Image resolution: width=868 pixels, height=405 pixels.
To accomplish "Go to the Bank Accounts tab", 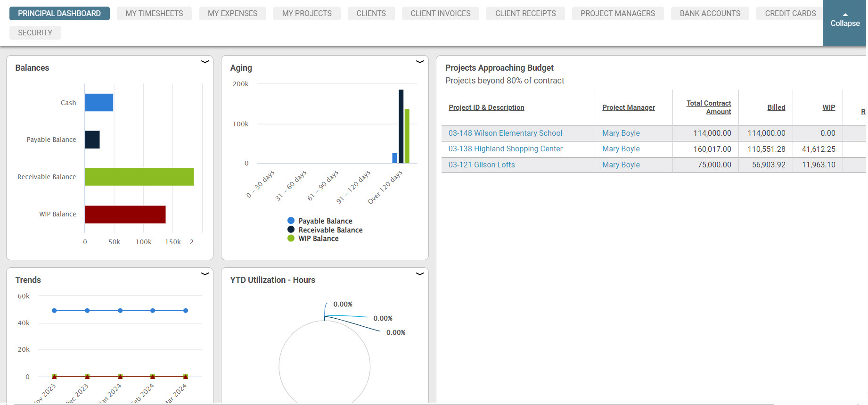I will pyautogui.click(x=710, y=14).
